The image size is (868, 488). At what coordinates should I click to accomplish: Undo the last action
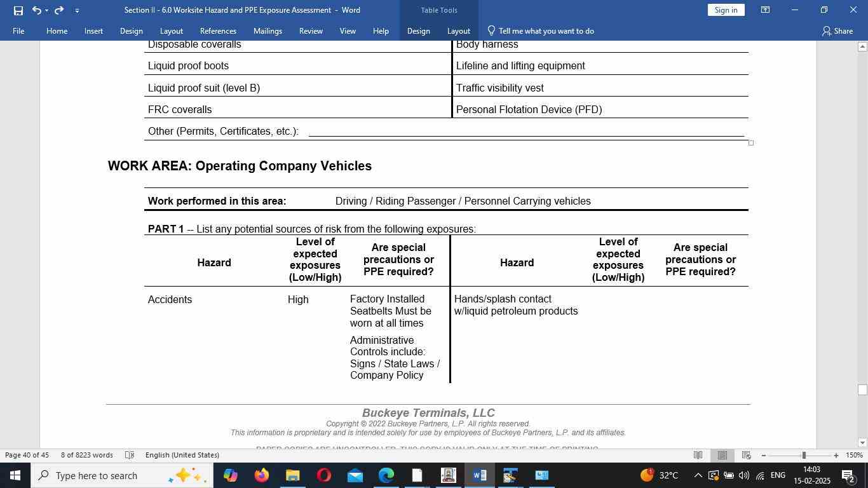tap(37, 10)
